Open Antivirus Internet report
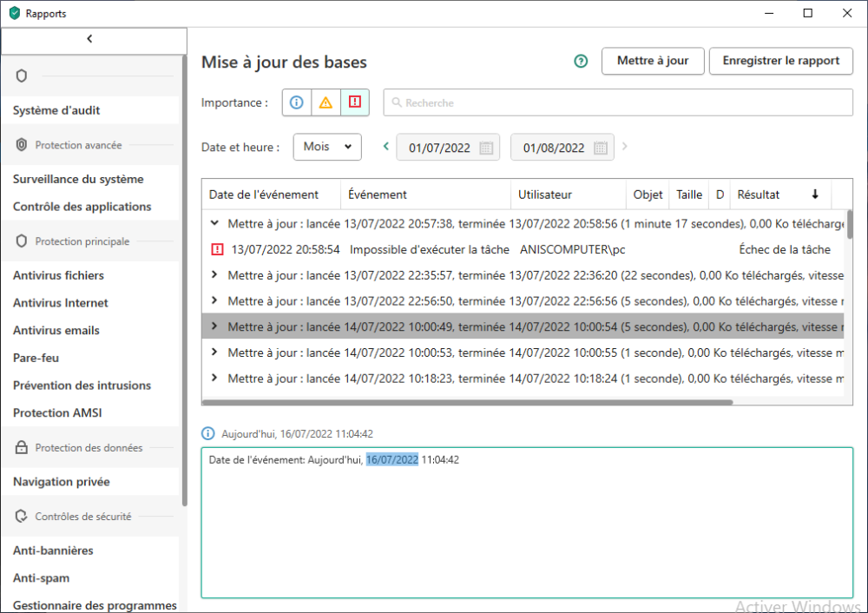The width and height of the screenshot is (868, 613). point(61,303)
